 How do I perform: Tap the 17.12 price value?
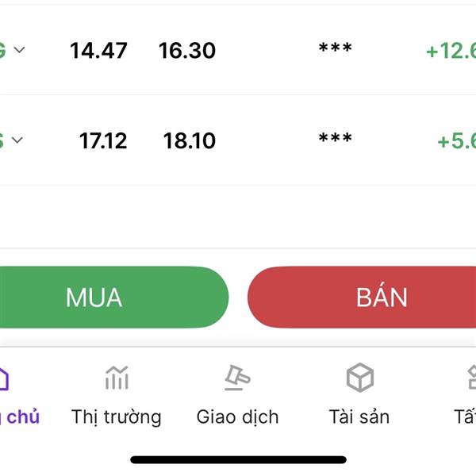(x=103, y=141)
